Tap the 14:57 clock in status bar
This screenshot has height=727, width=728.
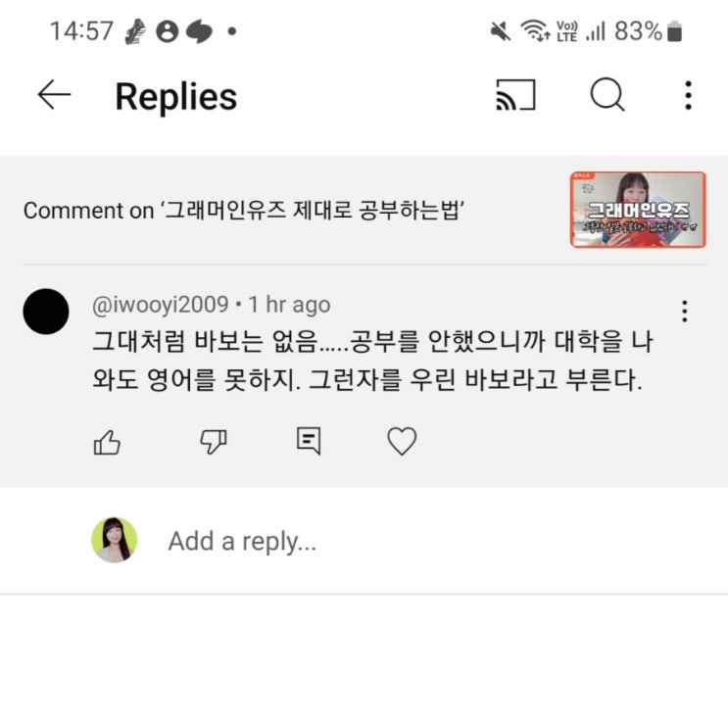point(81,31)
